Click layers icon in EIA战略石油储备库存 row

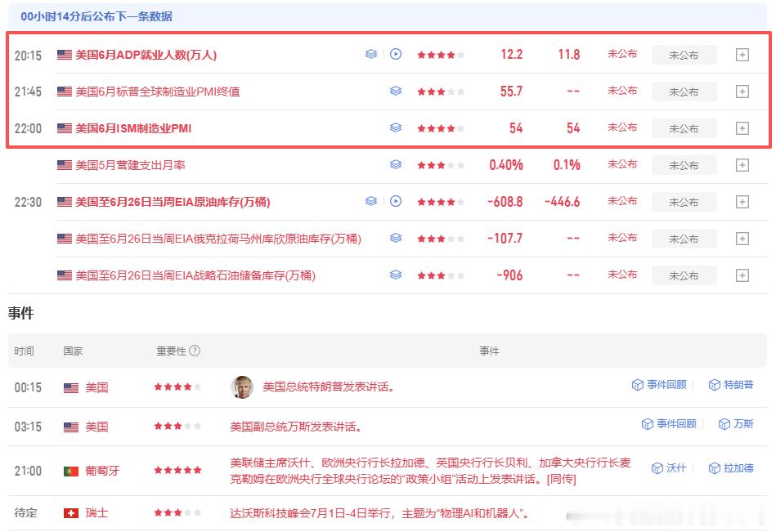[x=396, y=275]
